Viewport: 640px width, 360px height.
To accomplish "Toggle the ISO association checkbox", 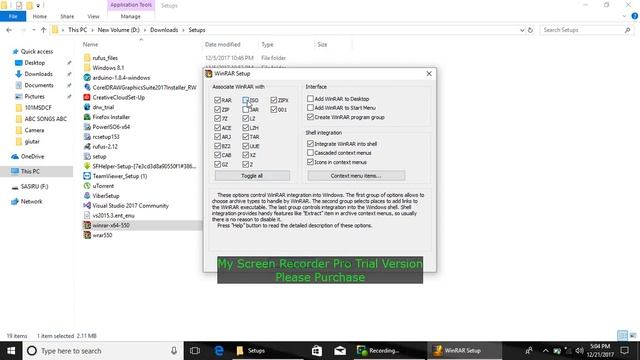I will pyautogui.click(x=246, y=100).
